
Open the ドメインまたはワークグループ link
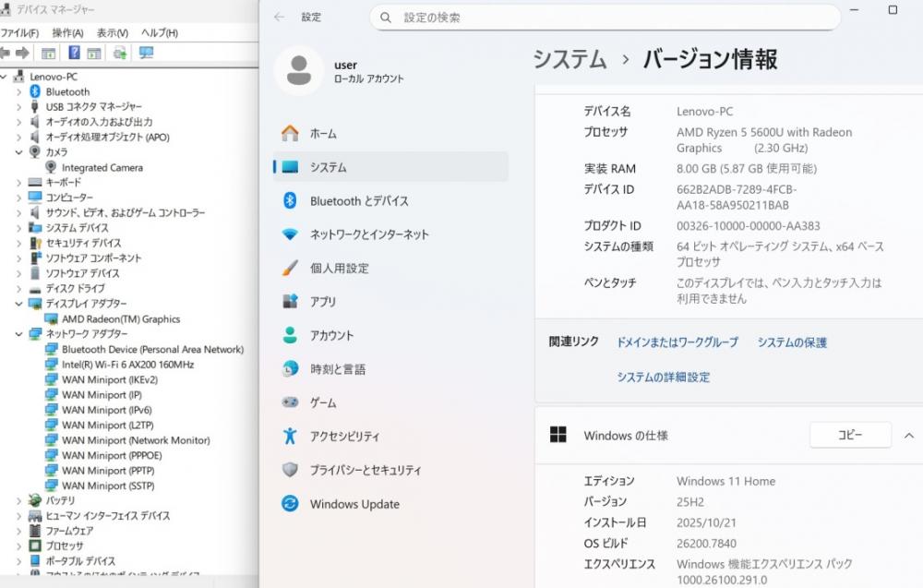(677, 342)
